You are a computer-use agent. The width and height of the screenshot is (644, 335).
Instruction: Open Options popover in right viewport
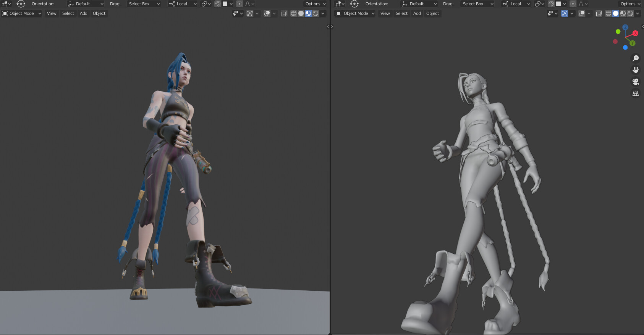pyautogui.click(x=630, y=4)
